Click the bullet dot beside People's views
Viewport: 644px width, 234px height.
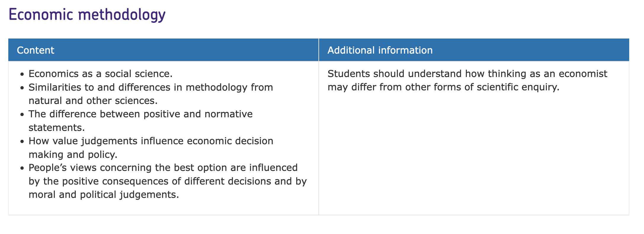[22, 168]
